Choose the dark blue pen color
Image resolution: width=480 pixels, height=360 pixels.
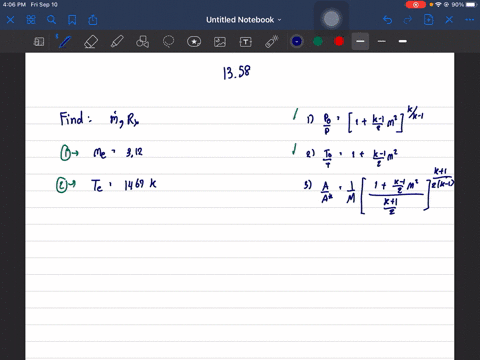[x=297, y=41]
